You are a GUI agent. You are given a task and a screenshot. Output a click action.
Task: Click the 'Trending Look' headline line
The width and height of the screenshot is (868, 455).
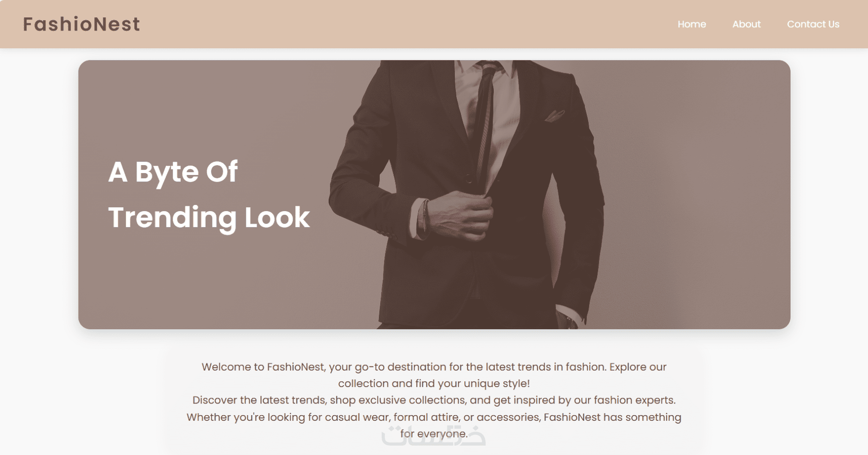click(x=209, y=218)
